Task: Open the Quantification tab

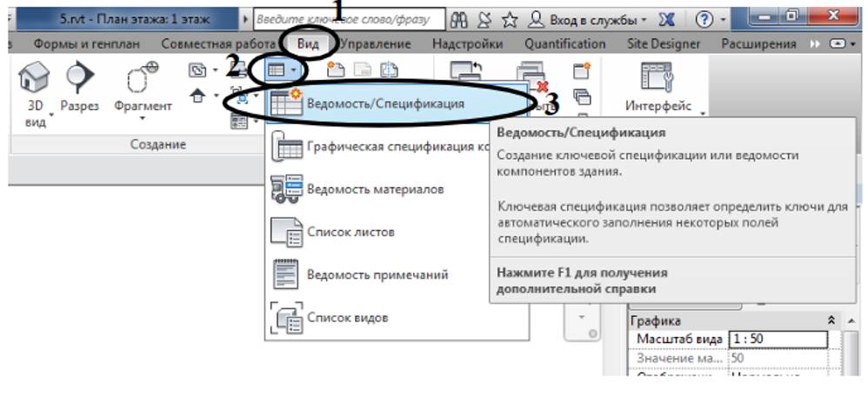Action: tap(565, 44)
